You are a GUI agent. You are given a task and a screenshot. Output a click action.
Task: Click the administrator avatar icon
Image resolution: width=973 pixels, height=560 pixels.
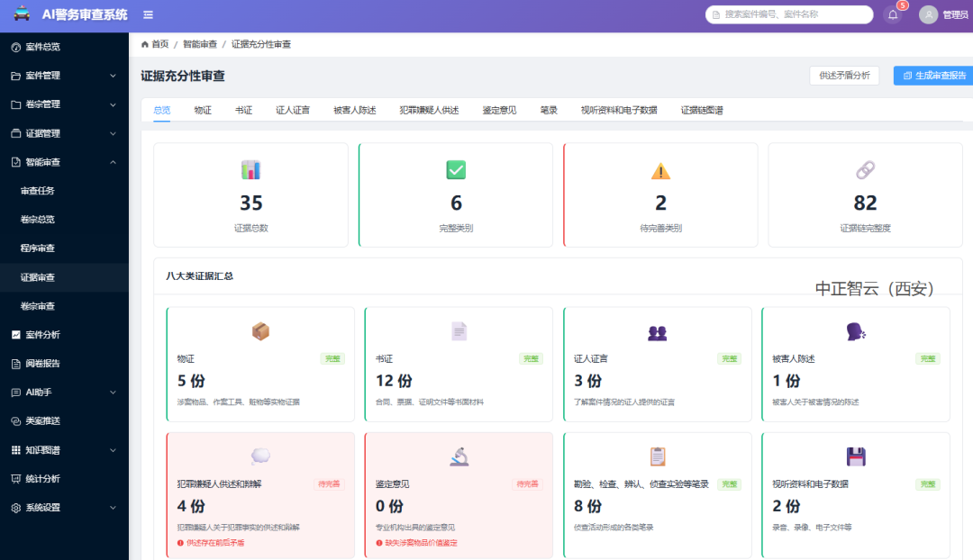pos(928,15)
